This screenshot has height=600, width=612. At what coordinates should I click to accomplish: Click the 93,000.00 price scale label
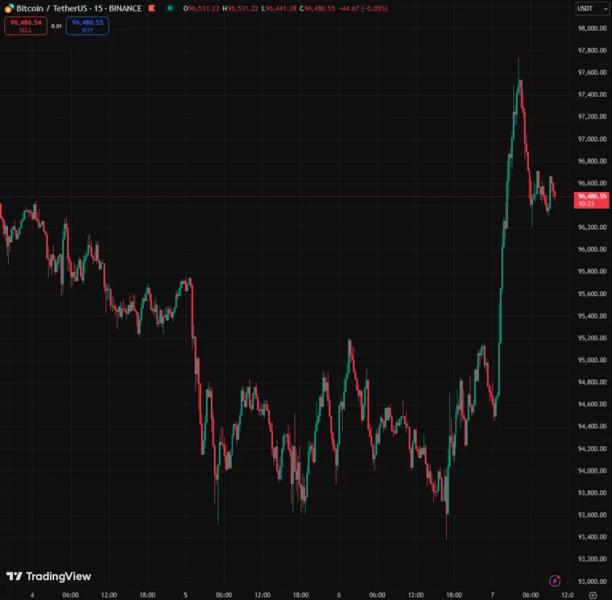pyautogui.click(x=593, y=581)
